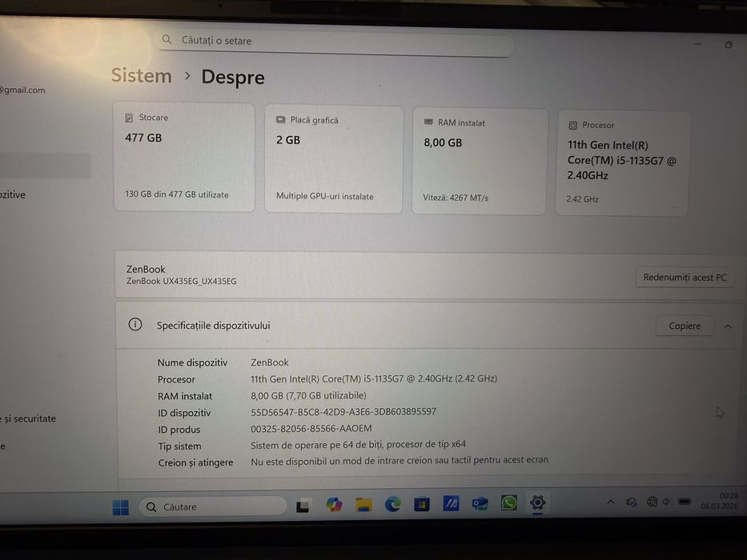This screenshot has width=747, height=560.
Task: Click the Creion și atingere value text
Action: [400, 461]
